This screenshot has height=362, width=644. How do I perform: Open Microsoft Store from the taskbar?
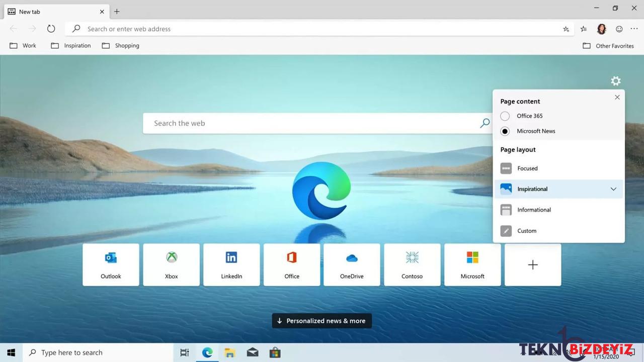(x=275, y=352)
